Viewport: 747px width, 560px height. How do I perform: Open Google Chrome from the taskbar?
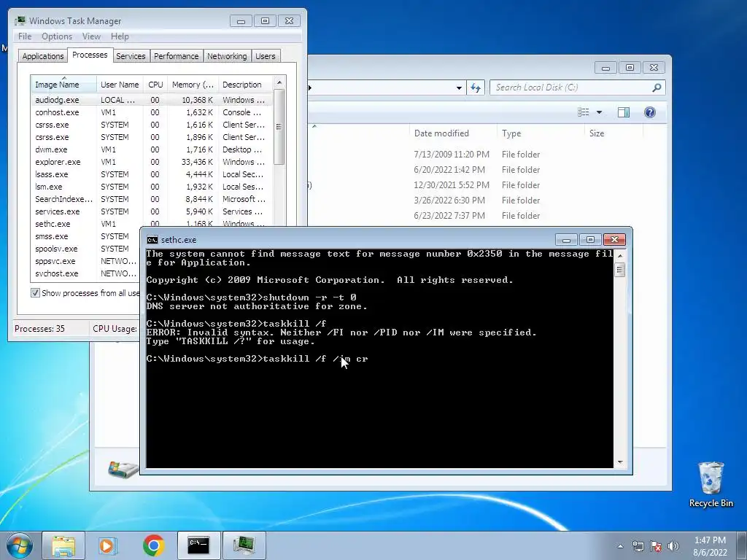tap(153, 545)
